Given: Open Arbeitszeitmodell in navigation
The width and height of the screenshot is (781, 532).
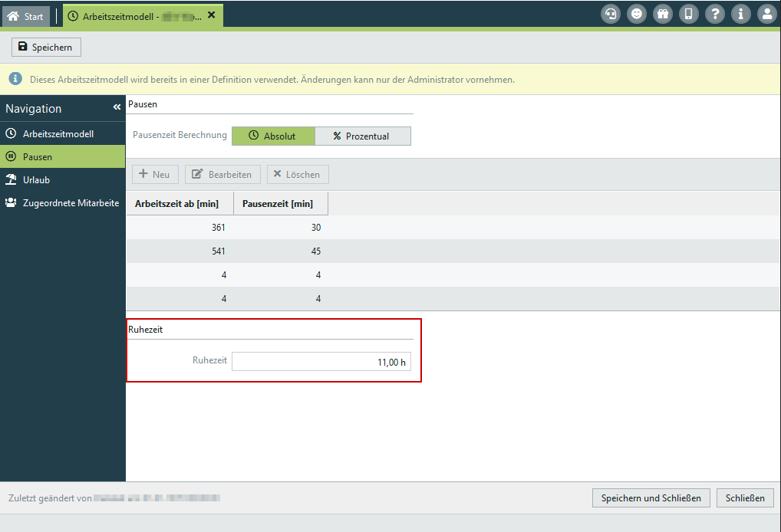Looking at the screenshot, I should [58, 133].
